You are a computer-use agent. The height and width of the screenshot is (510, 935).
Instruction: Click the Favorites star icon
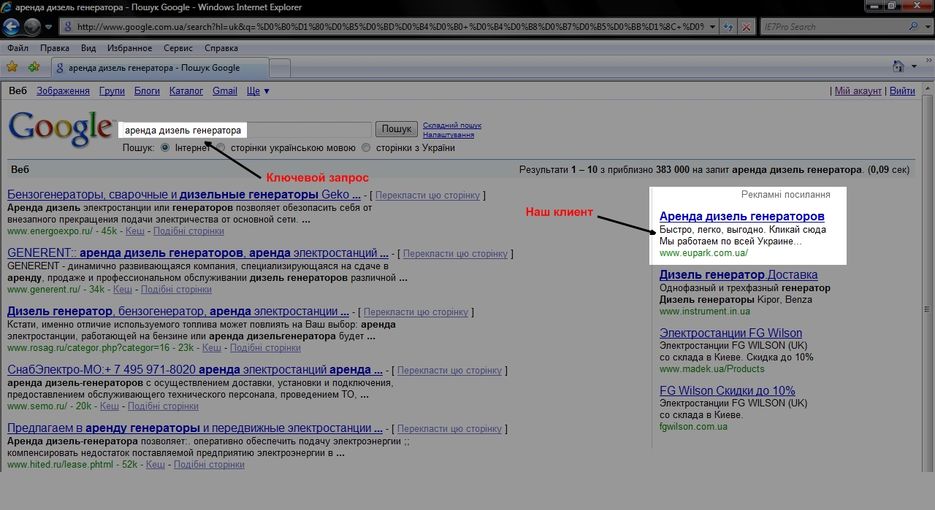coord(12,67)
